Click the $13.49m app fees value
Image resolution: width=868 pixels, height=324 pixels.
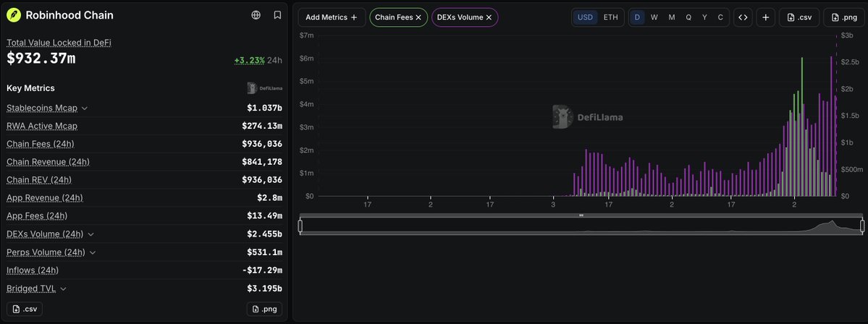pos(265,216)
